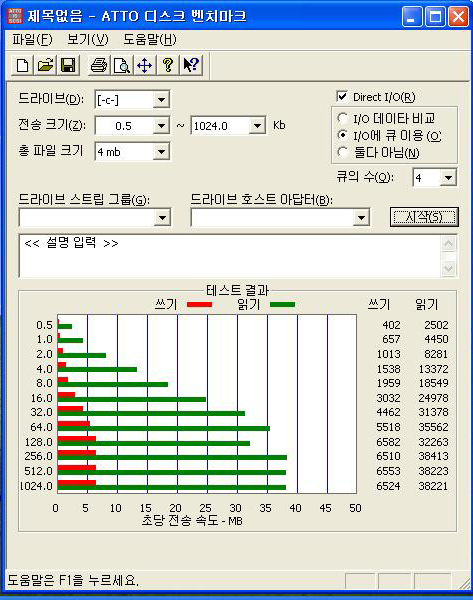Click the read value 35562

pyautogui.click(x=433, y=427)
